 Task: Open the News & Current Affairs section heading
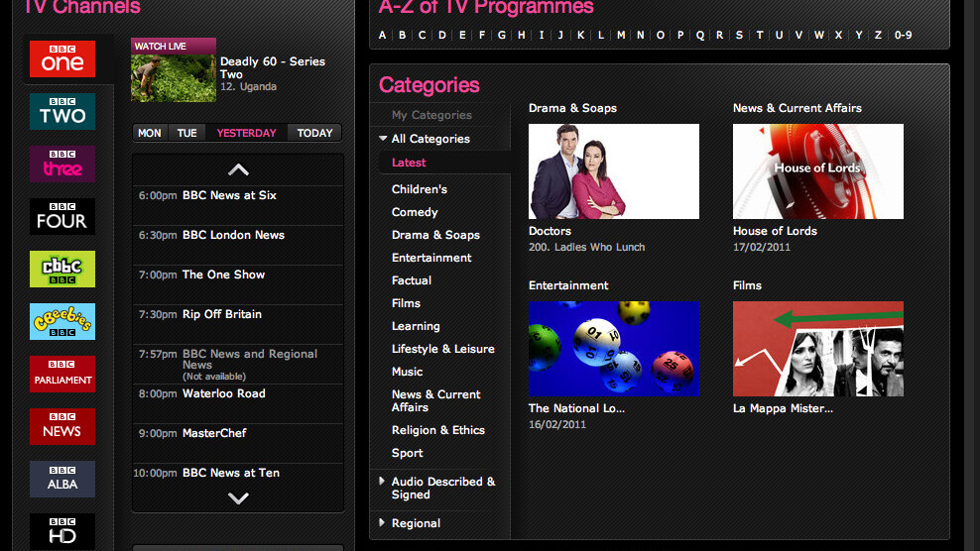[x=796, y=108]
